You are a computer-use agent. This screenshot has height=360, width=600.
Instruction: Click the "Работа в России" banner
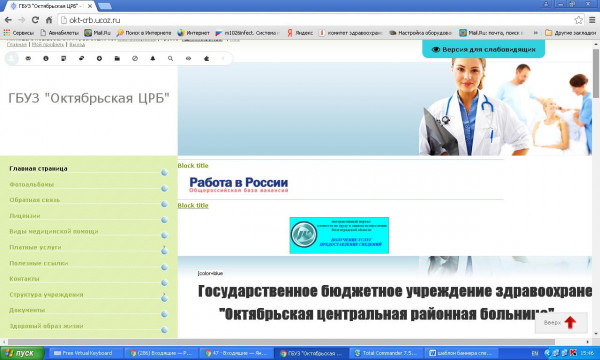click(x=238, y=184)
